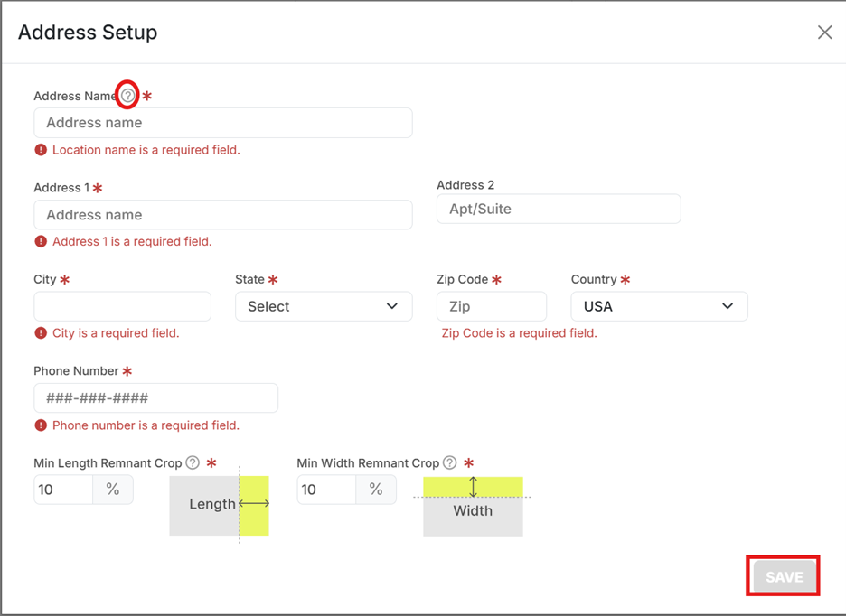The width and height of the screenshot is (846, 616).
Task: Focus the Zip Code input
Action: (491, 306)
